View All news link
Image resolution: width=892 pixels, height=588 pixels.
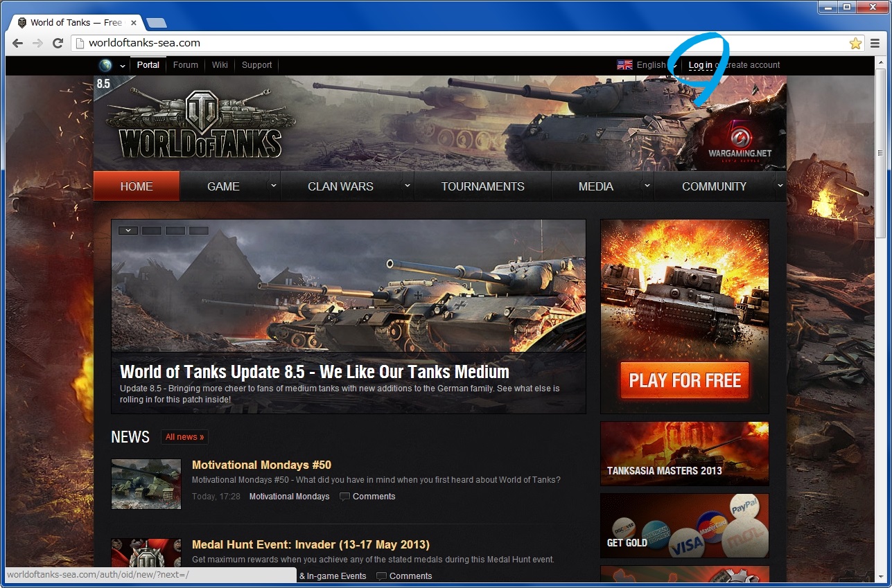(x=185, y=437)
